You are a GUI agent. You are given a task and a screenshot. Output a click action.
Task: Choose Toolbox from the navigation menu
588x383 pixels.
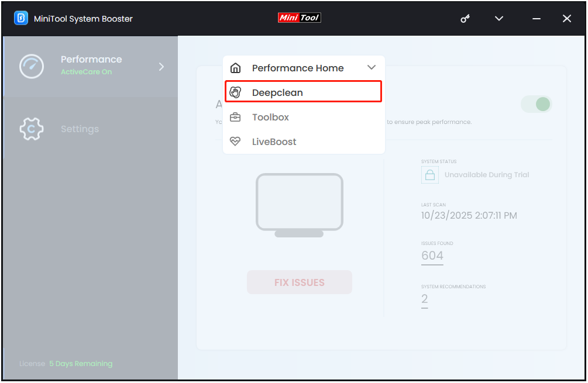[271, 116]
